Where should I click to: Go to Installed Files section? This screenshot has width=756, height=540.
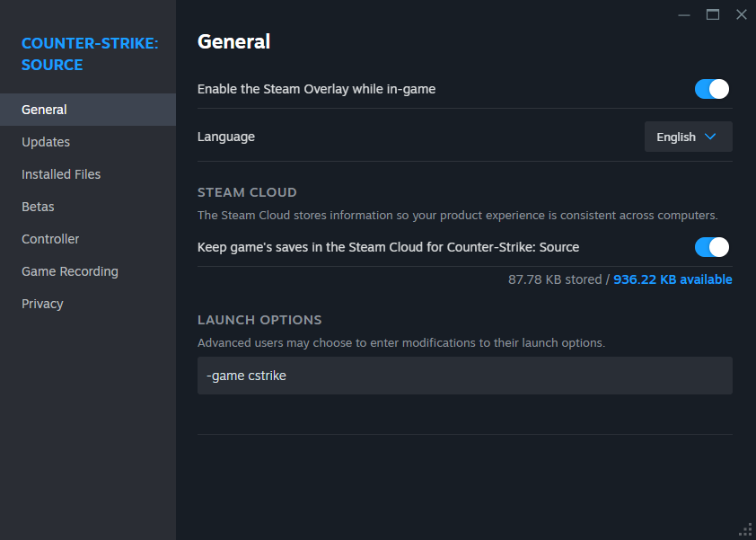tap(88, 174)
